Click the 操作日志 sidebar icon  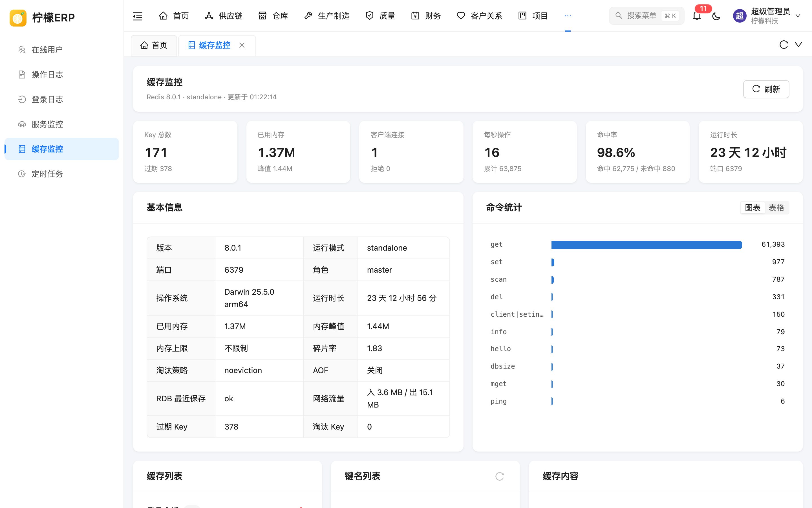pos(22,75)
